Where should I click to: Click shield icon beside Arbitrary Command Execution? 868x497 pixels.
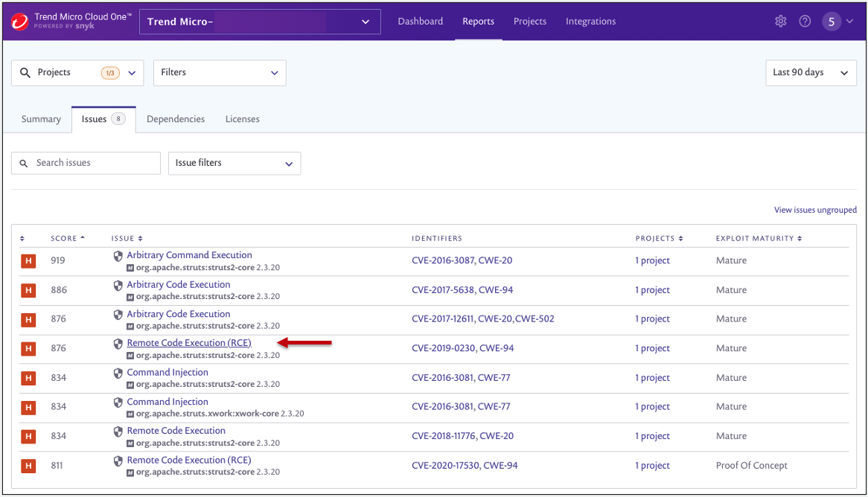(118, 256)
